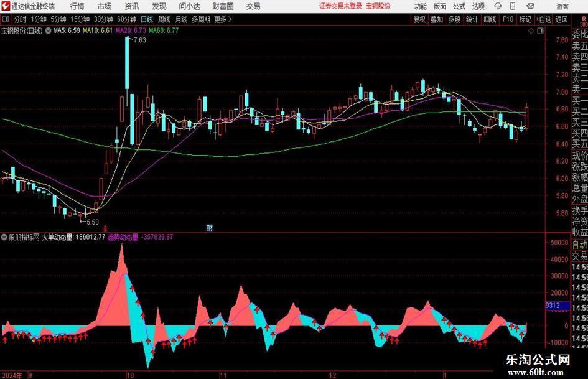Click the 统计 statistics button
588x379 pixels.
coord(472,19)
